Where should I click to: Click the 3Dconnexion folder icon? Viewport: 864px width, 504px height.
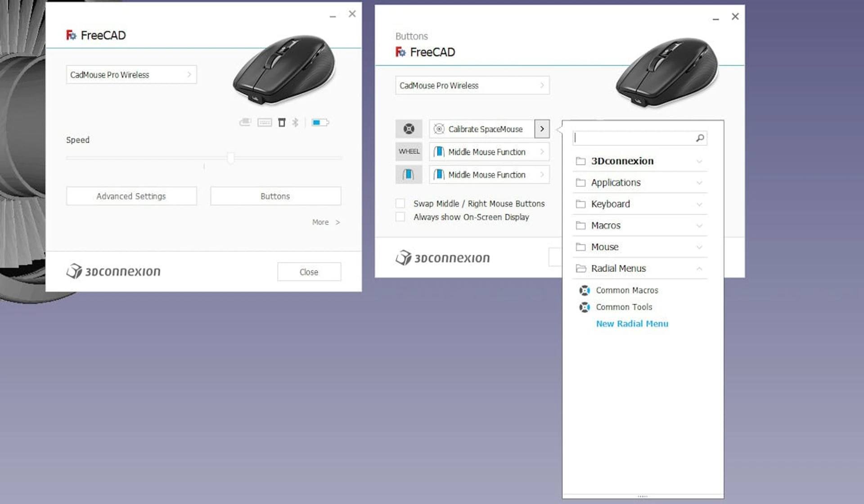[580, 161]
